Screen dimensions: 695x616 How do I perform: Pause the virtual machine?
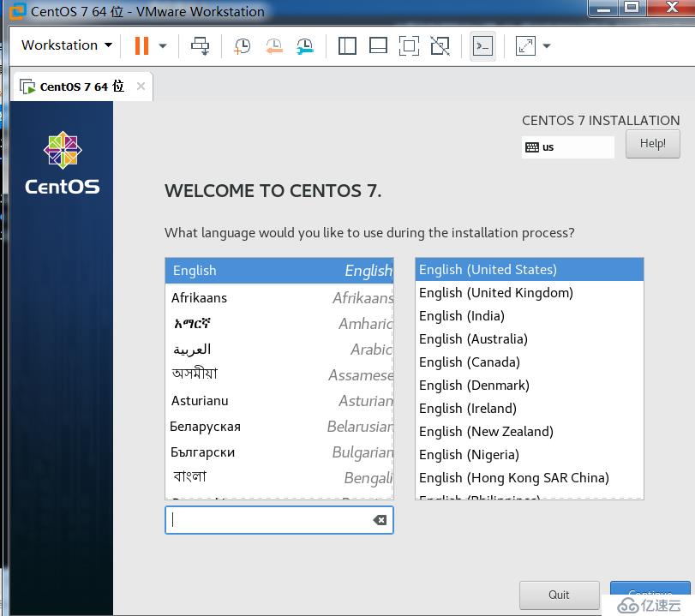pos(141,45)
